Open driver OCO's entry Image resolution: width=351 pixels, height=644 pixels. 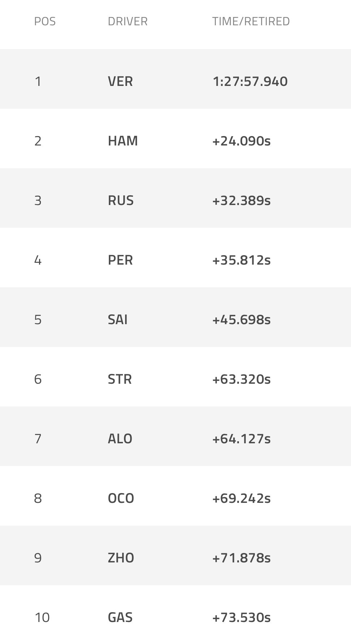tap(121, 499)
